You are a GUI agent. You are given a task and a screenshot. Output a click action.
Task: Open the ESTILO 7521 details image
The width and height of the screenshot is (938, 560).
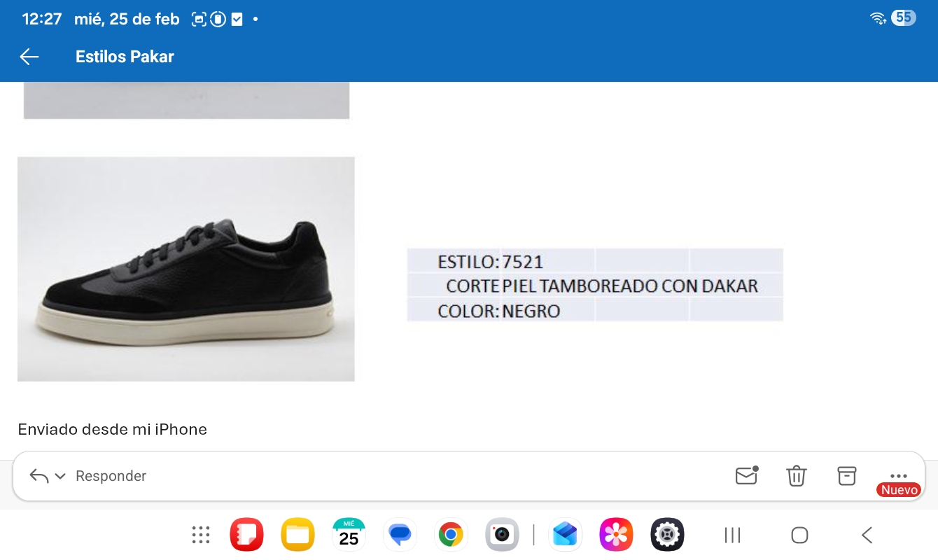(595, 285)
